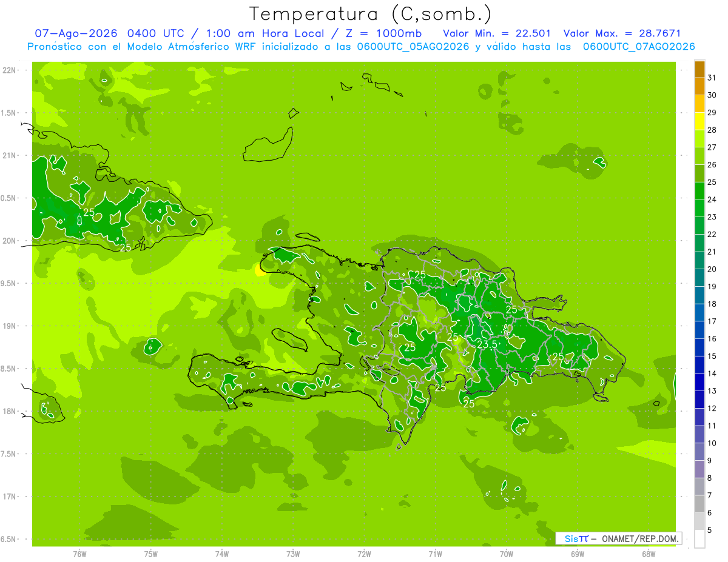Click the small yellow warm spot near 73.5W

tap(260, 270)
